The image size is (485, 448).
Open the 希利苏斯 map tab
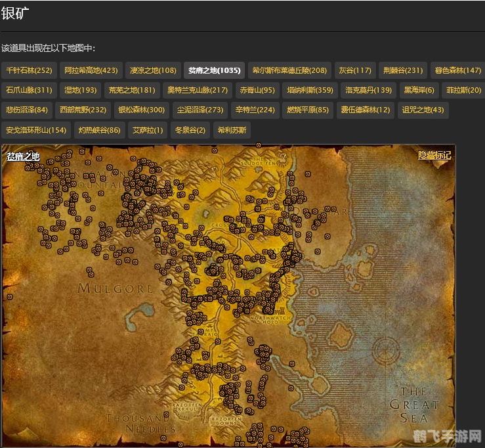(x=232, y=130)
